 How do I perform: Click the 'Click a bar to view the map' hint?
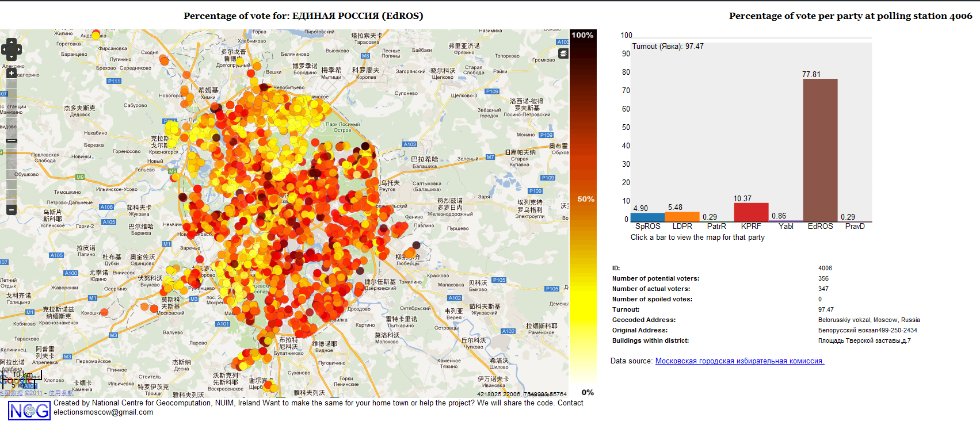(697, 238)
